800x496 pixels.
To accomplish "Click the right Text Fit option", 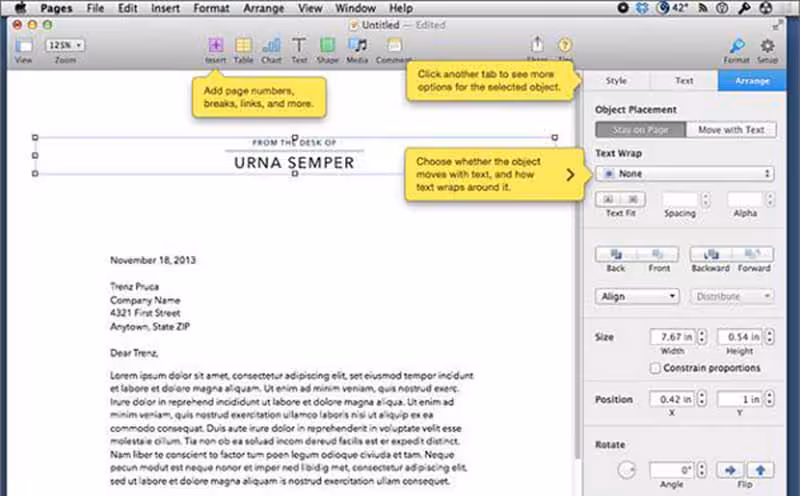I will coord(633,199).
